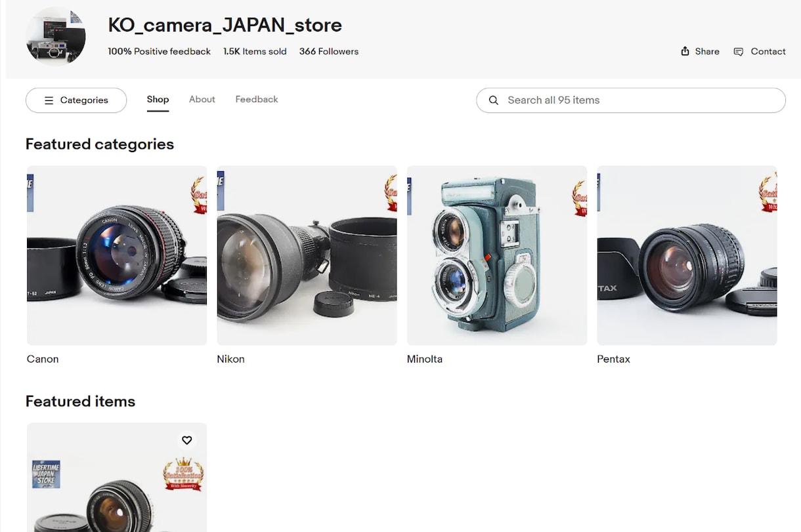Open the featured item lens thumbnail

pos(117,478)
